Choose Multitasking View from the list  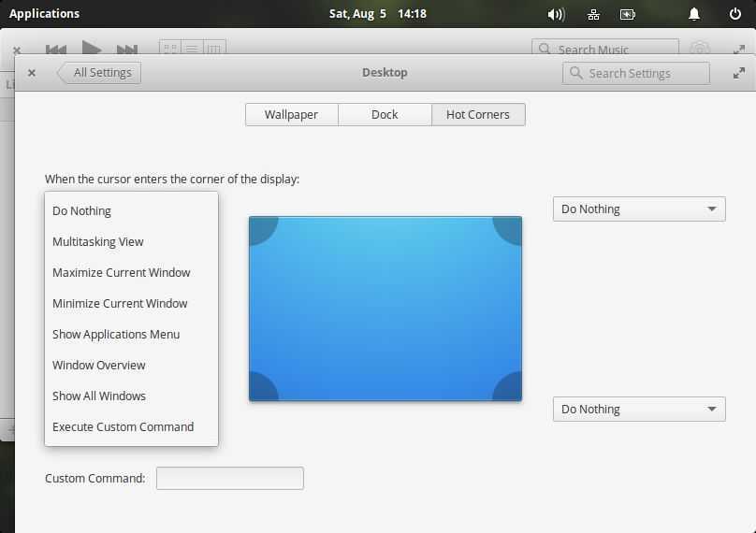pos(98,241)
